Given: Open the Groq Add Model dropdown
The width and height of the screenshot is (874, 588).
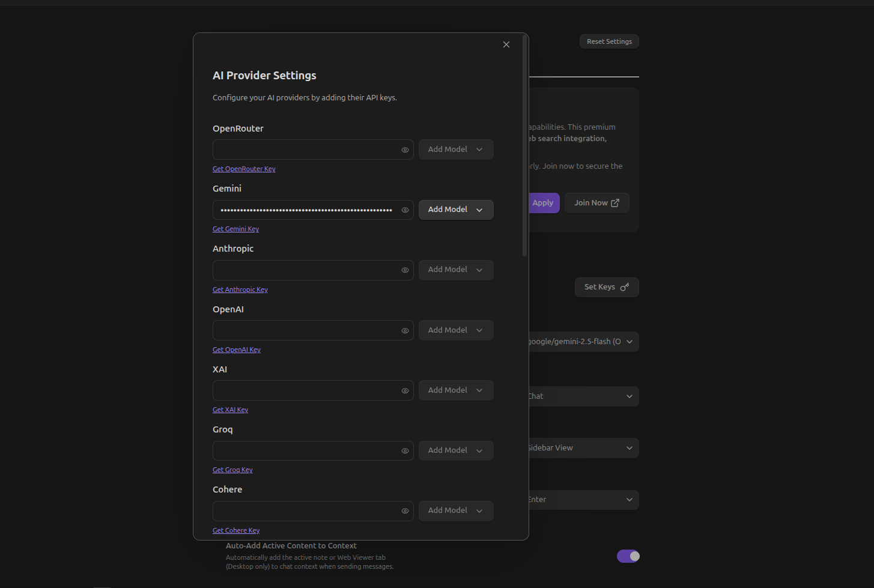Looking at the screenshot, I should tap(456, 450).
